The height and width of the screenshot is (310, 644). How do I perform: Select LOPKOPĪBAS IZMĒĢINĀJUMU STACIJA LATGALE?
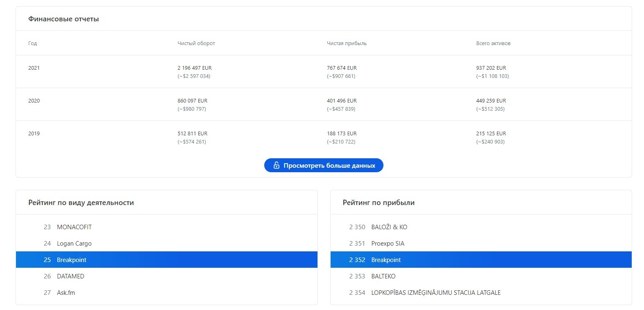point(435,293)
